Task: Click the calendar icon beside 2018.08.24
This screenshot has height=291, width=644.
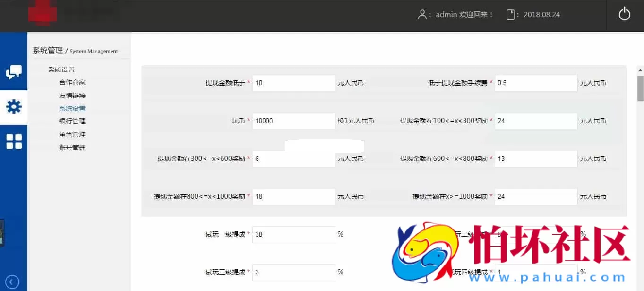Action: tap(510, 14)
